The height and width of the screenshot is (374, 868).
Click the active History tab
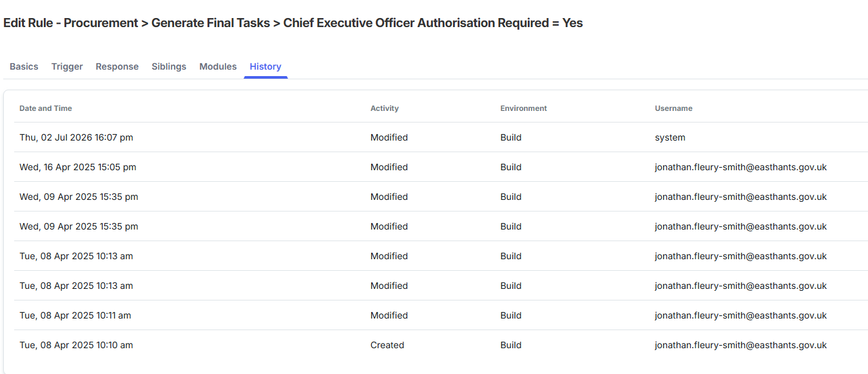click(265, 66)
